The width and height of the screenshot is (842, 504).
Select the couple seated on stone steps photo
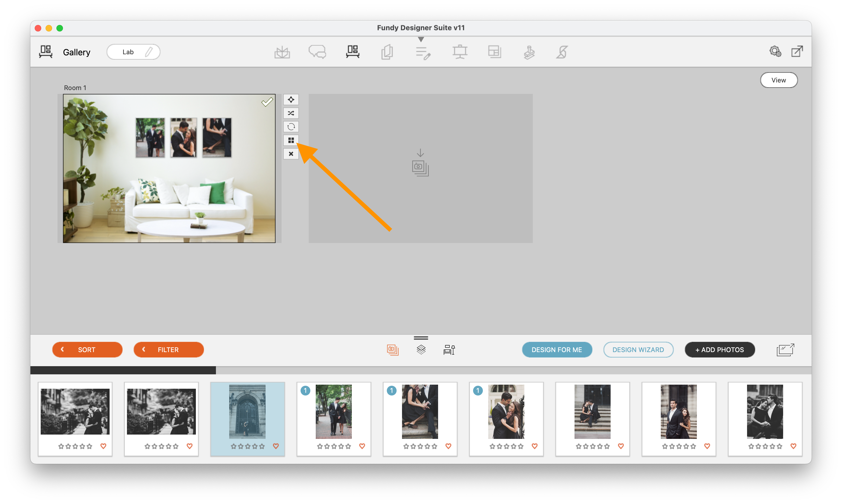click(x=592, y=412)
